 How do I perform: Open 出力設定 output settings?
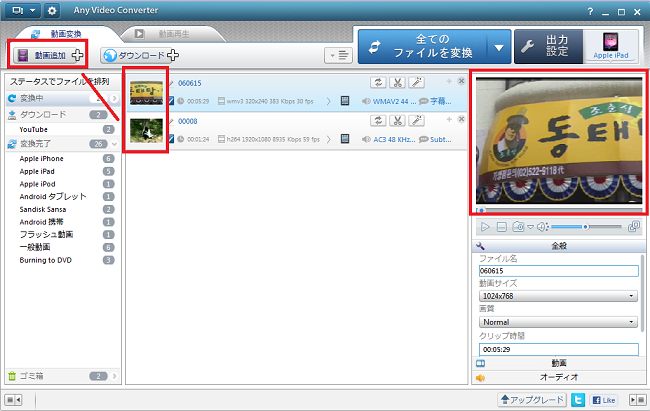tap(549, 46)
